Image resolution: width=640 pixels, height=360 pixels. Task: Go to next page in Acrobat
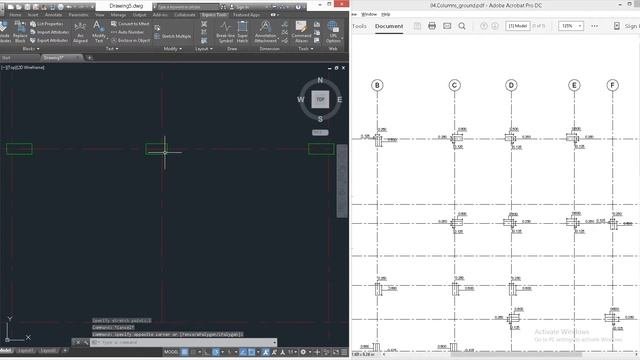coord(495,26)
